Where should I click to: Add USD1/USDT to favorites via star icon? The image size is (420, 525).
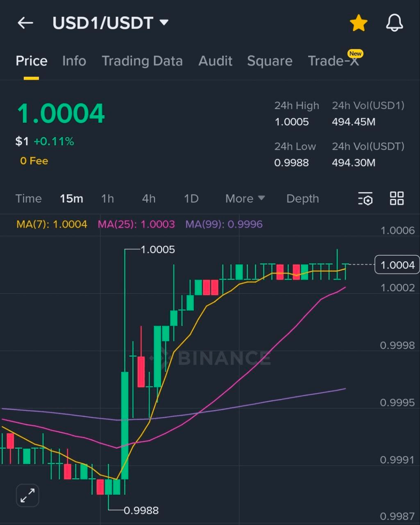[359, 23]
